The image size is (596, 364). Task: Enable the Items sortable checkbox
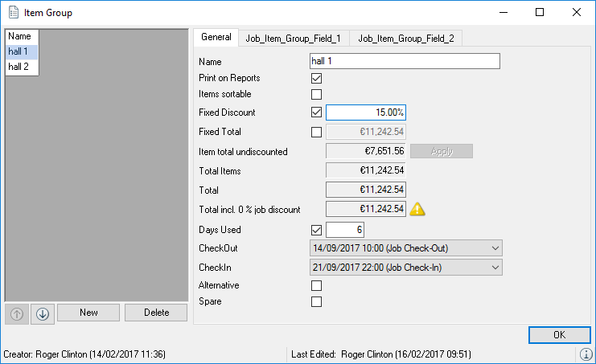coord(316,95)
